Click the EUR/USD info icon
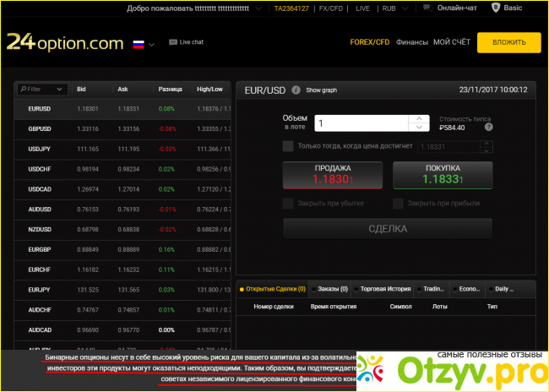The height and width of the screenshot is (392, 549). (x=296, y=90)
